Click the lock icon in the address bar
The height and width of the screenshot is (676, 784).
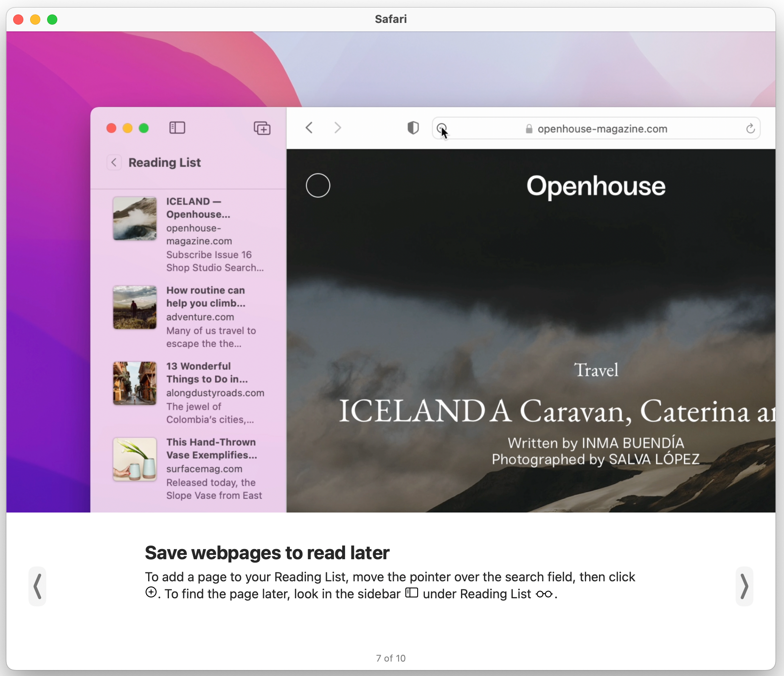[529, 129]
